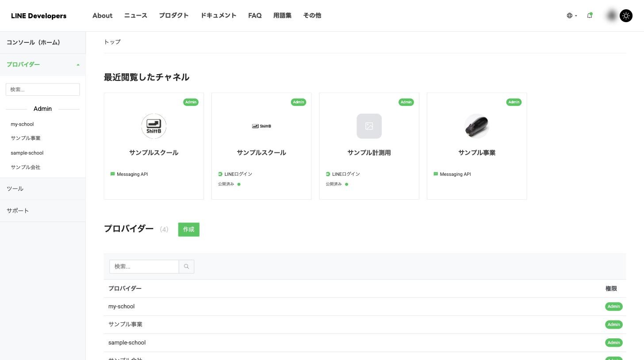Click LINEログイン icon on サンプル計測用 card
Screen dimensions: 644x360
click(x=328, y=174)
